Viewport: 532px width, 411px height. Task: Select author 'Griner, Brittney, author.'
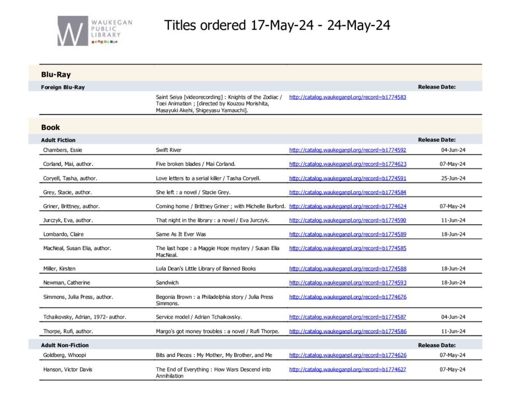[x=71, y=206]
